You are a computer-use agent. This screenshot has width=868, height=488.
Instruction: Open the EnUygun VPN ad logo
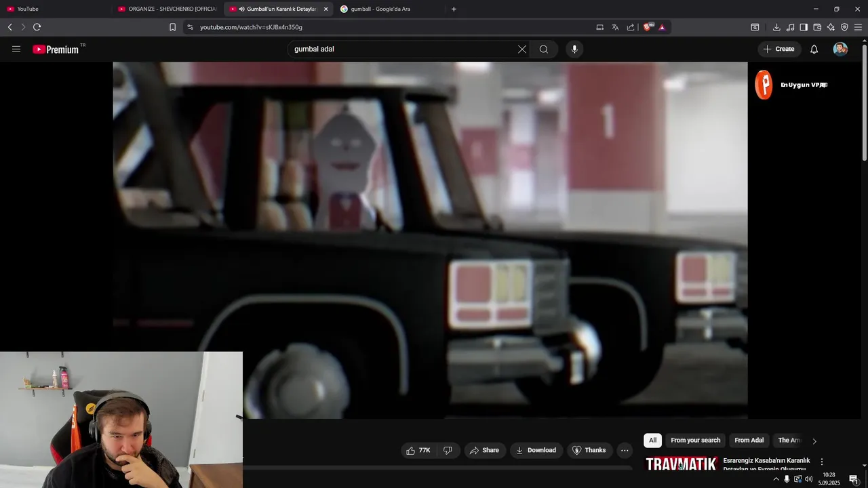764,85
